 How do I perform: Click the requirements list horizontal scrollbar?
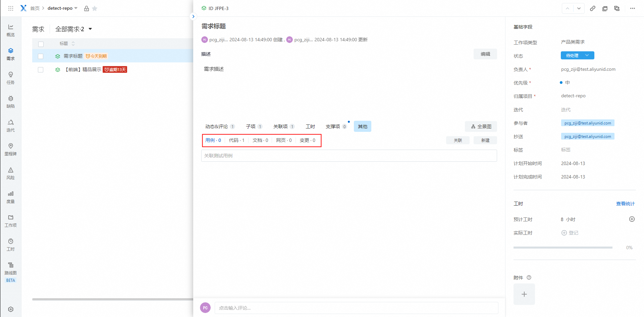[x=113, y=299]
